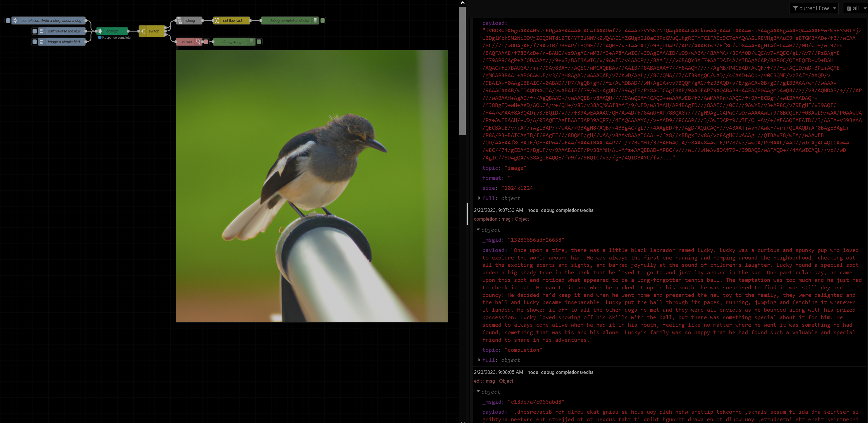Viewport: 868px width, 423px height.
Task: Click the generated bird image preview
Action: (x=312, y=186)
